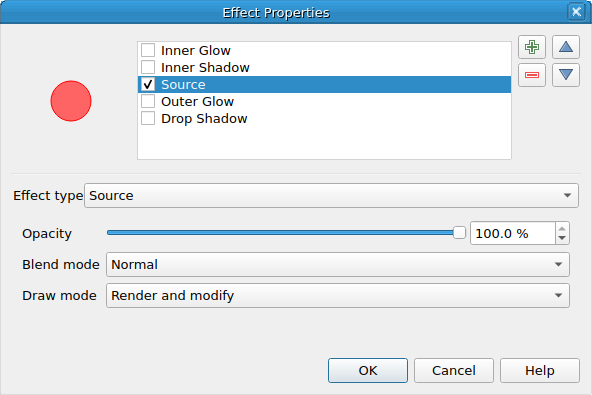This screenshot has height=395, width=592.
Task: Close the Effect Properties dialog
Action: 576,12
